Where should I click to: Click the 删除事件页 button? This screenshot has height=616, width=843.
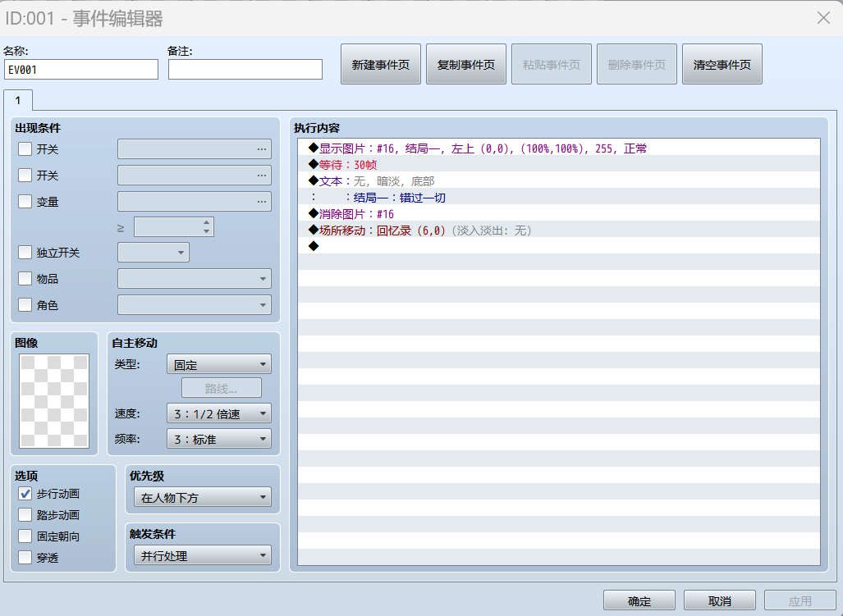click(636, 65)
